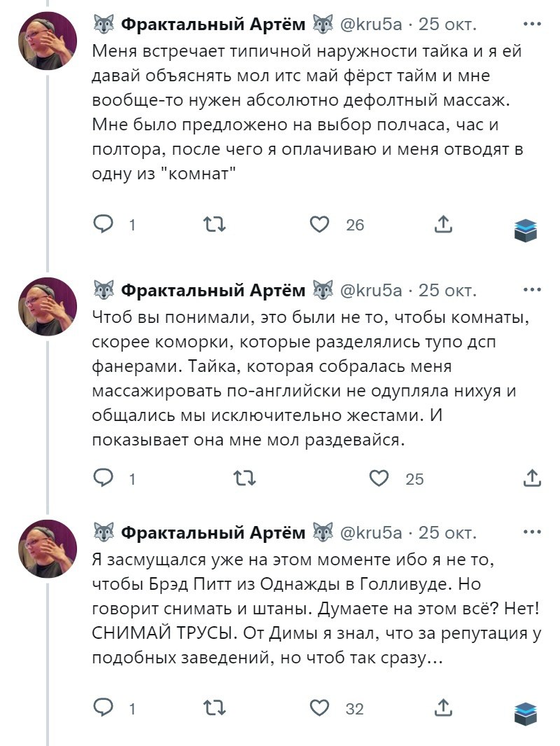
Task: Retweet the tweet with 25 likes
Action: coord(243,478)
